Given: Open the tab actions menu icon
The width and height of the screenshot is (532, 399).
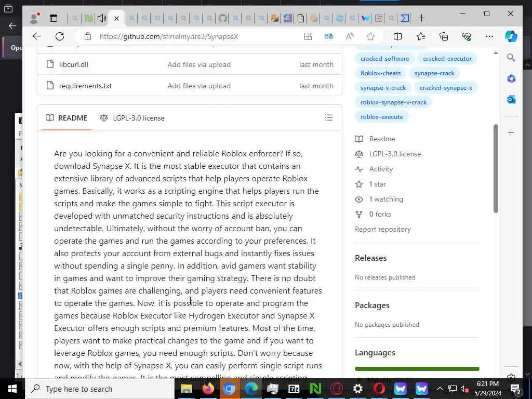Looking at the screenshot, I should (x=54, y=18).
